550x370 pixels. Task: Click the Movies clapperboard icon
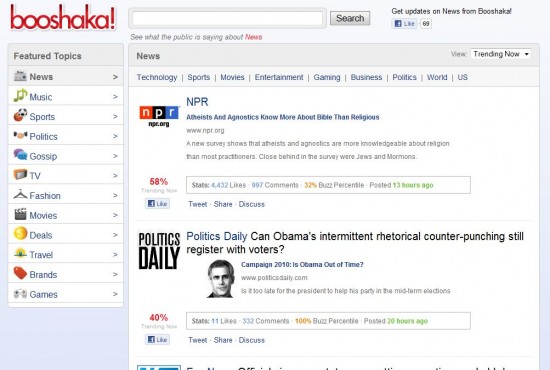(20, 214)
